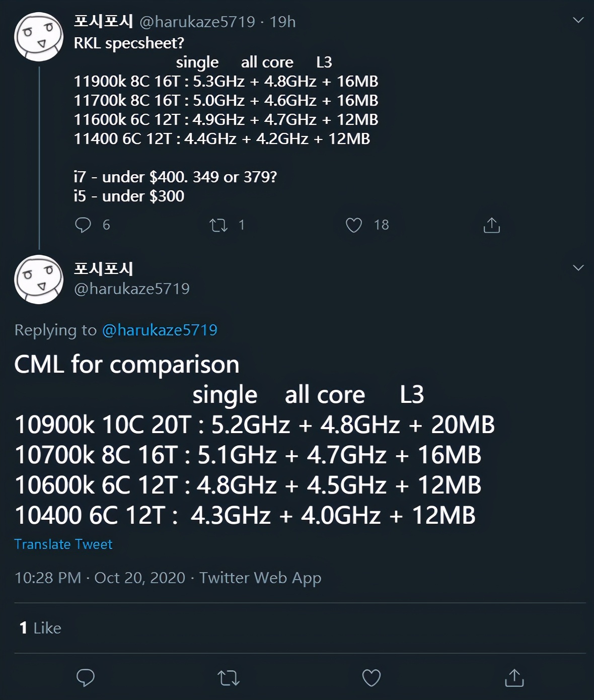594x700 pixels.
Task: Open profile avatar on the first tweet
Action: (x=39, y=37)
